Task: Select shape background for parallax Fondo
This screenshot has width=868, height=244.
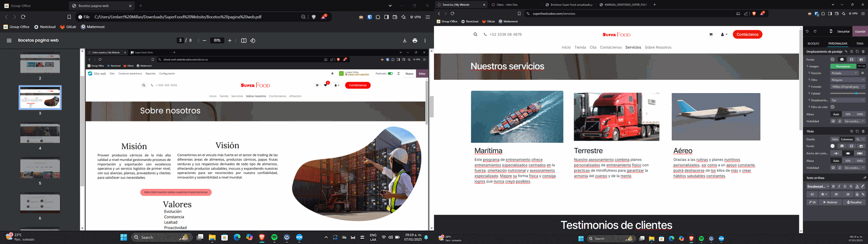Action: pos(861,59)
